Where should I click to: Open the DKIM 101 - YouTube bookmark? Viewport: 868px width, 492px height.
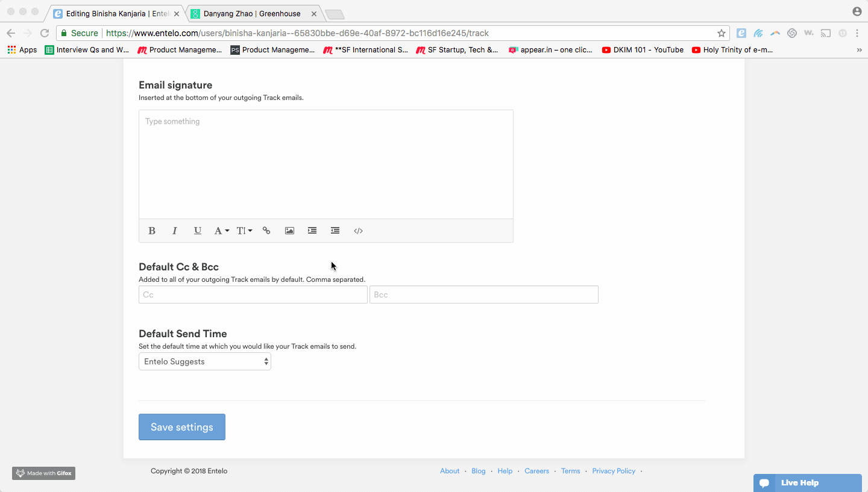pos(643,50)
